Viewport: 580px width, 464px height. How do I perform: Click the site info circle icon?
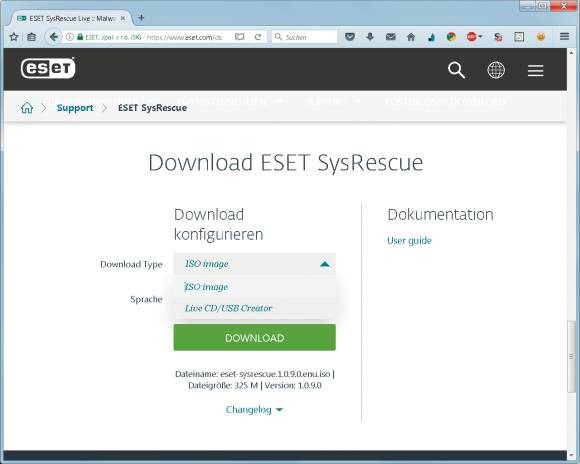point(70,37)
